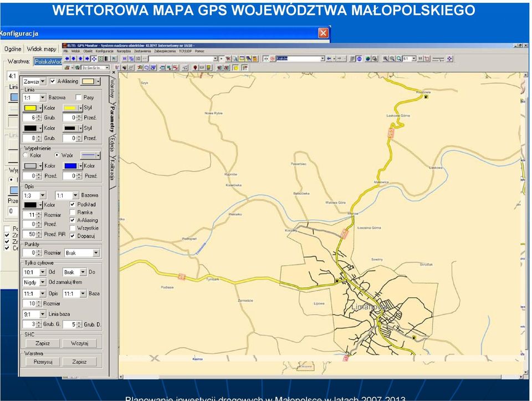532x401 pixels.
Task: Click the black-white gradient toolbar icon
Action: pyautogui.click(x=106, y=58)
